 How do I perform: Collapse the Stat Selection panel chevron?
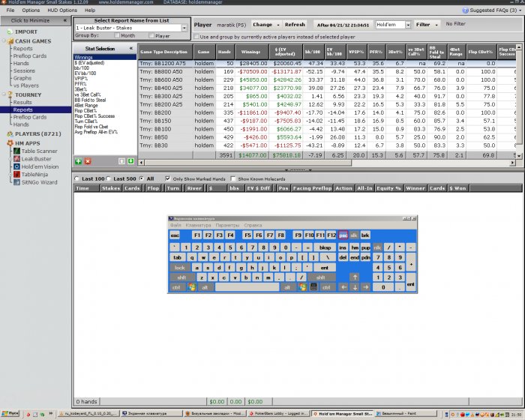coord(131,48)
